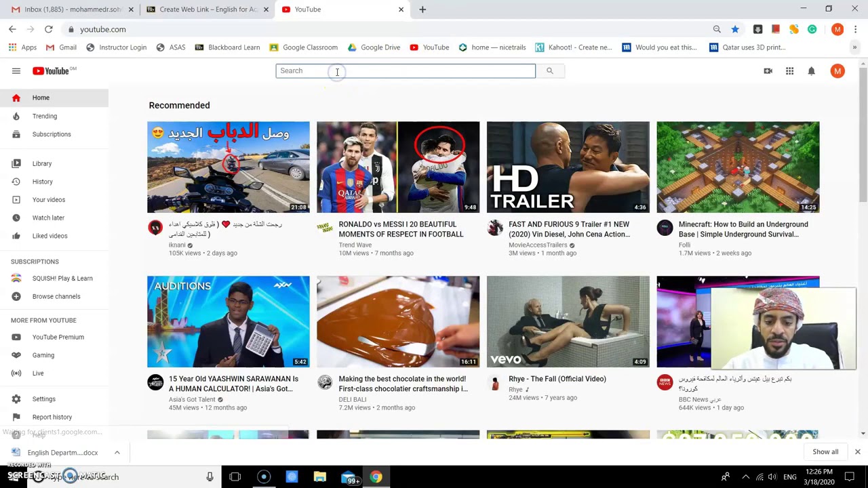The height and width of the screenshot is (488, 868).
Task: Click the Chrome icon in the taskbar
Action: (x=376, y=477)
